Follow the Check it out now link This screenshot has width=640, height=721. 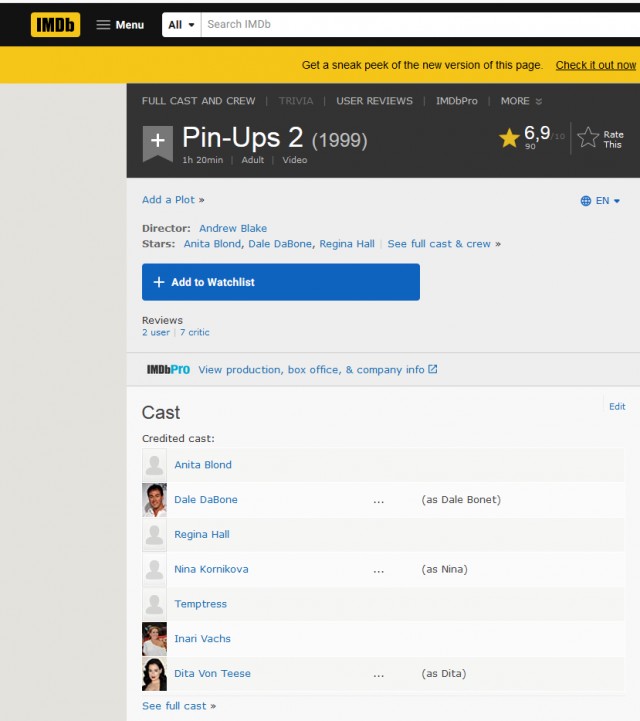click(x=596, y=65)
